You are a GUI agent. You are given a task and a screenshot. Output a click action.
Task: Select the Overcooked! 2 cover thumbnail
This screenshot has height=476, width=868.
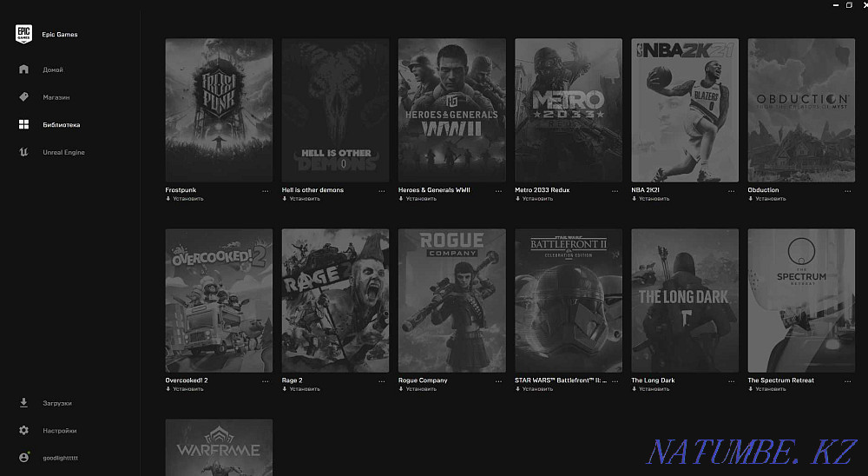click(219, 301)
